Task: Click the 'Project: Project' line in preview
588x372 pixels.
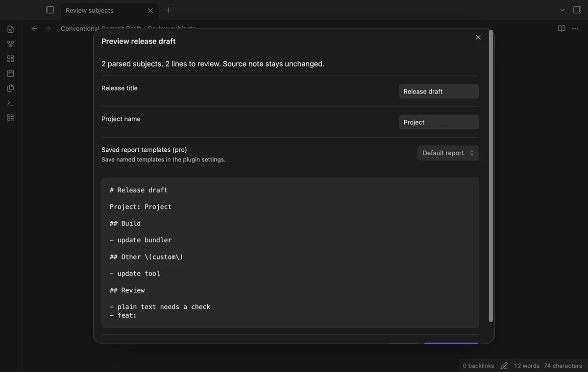Action: (141, 207)
